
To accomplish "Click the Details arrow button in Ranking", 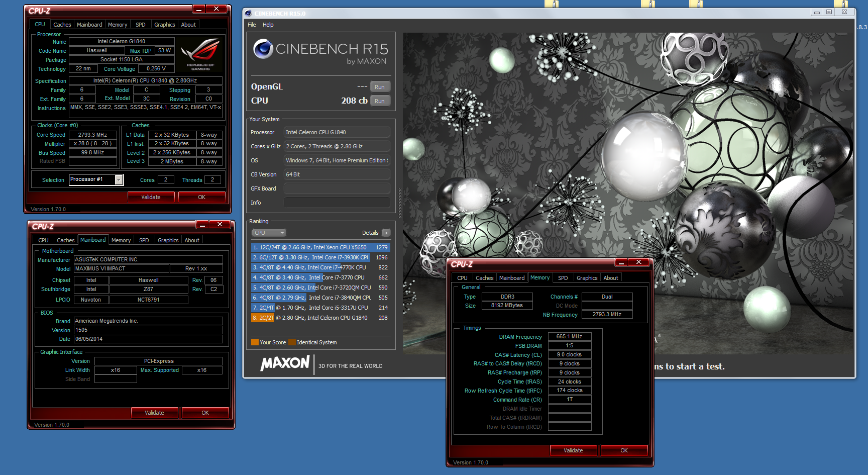I will (386, 233).
